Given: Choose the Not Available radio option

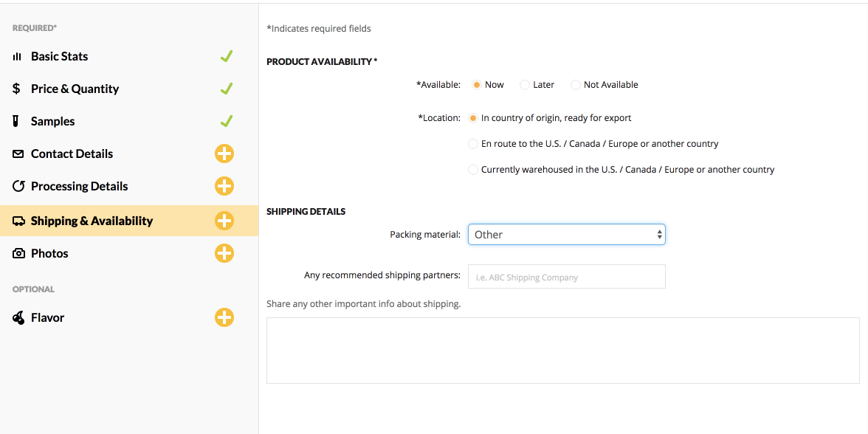Looking at the screenshot, I should tap(576, 85).
